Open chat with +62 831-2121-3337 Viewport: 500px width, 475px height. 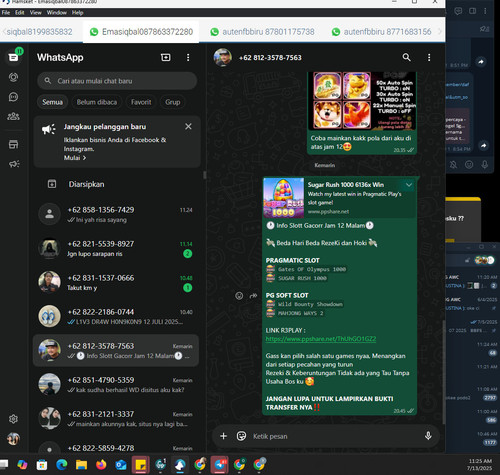(117, 419)
